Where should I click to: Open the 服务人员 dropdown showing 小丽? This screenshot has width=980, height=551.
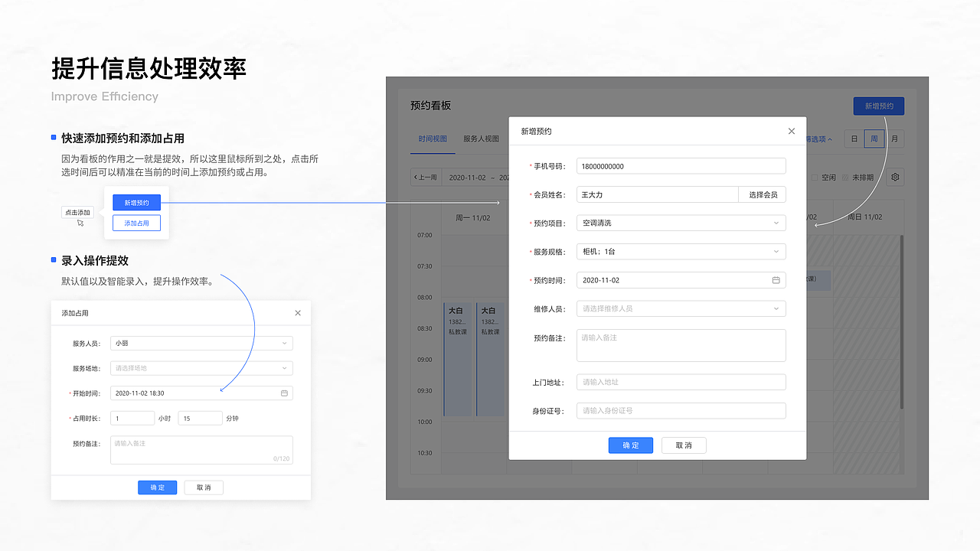(286, 343)
